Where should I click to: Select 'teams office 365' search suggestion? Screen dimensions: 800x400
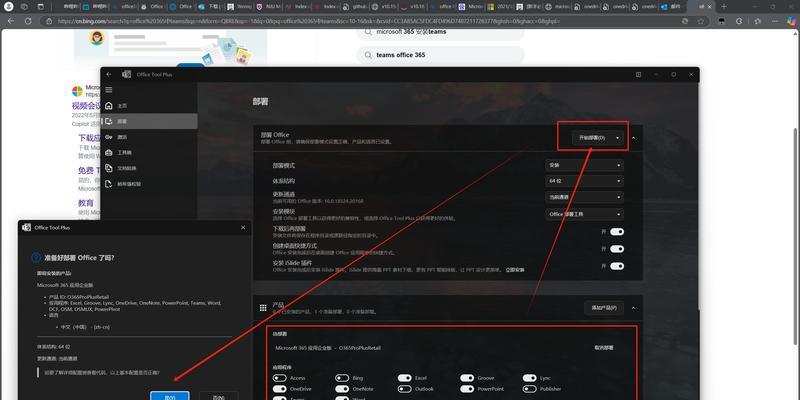440,55
